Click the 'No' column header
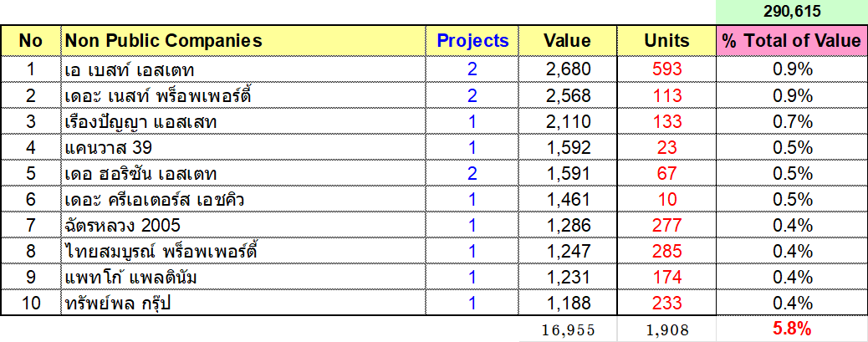This screenshot has height=342, width=868. (x=30, y=41)
